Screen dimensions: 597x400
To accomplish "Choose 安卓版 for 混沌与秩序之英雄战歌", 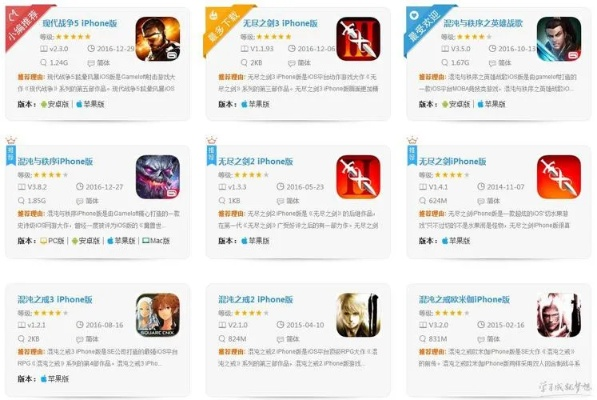I will click(x=456, y=104).
